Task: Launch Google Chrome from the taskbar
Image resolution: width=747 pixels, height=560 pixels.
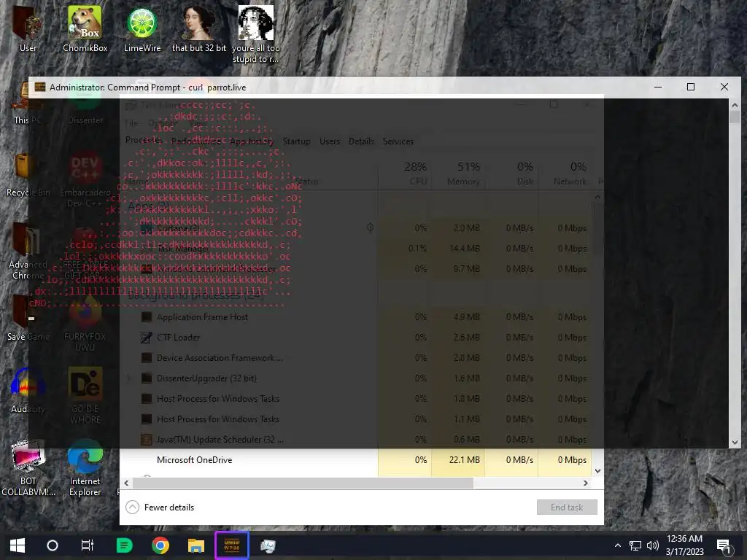Action: coord(160,545)
